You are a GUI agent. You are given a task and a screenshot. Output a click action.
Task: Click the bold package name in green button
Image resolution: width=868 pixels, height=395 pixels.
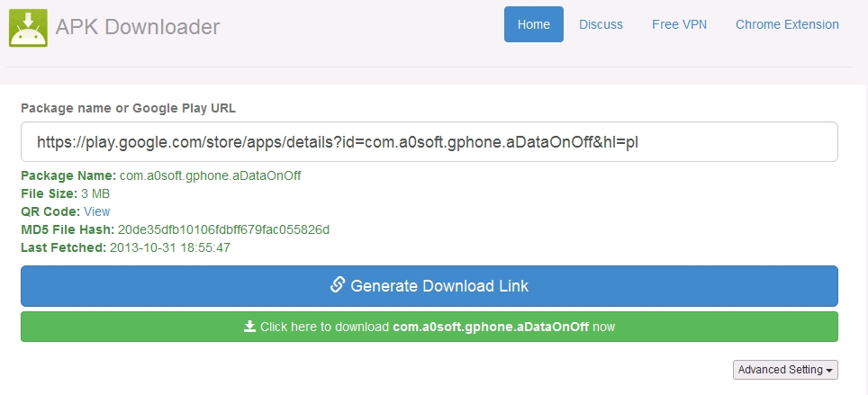(491, 327)
